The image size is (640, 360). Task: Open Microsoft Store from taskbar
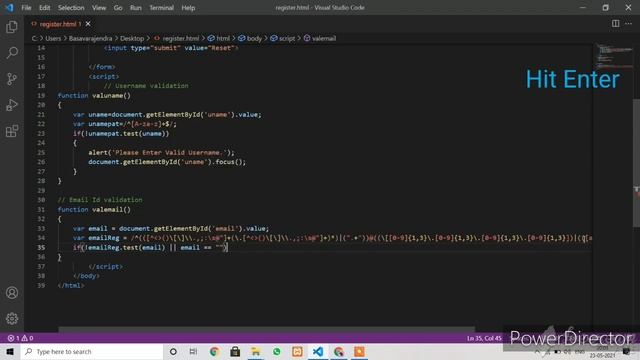(235, 351)
